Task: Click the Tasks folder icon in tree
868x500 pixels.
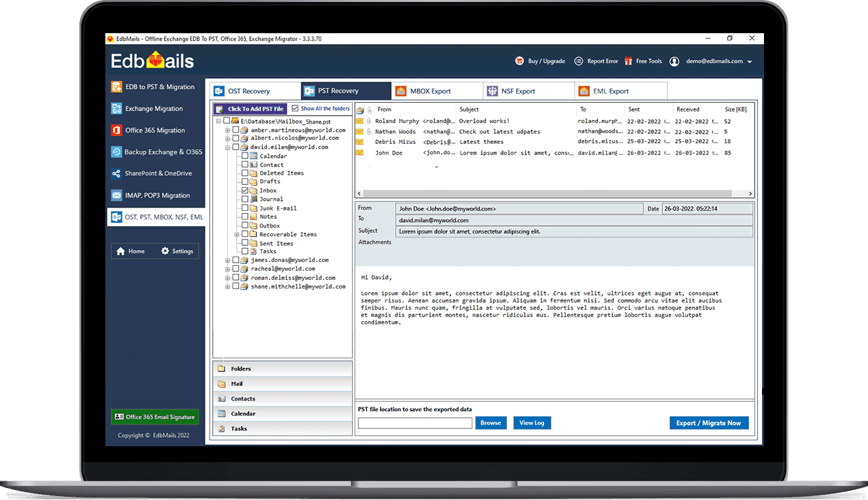Action: coord(254,251)
